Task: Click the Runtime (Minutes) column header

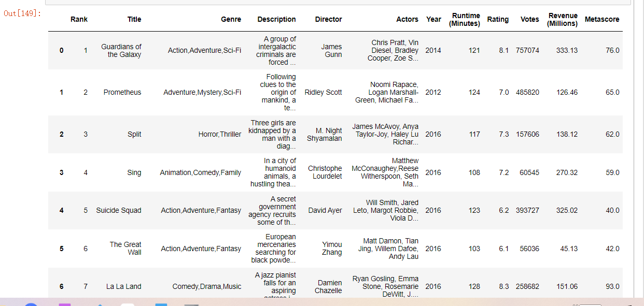Action: point(465,20)
